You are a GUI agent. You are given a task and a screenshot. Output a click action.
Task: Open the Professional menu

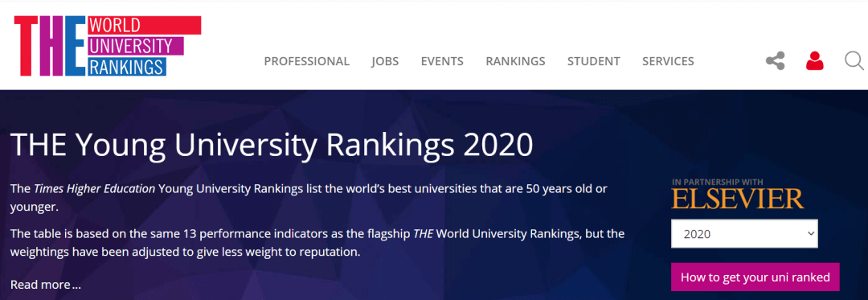307,61
